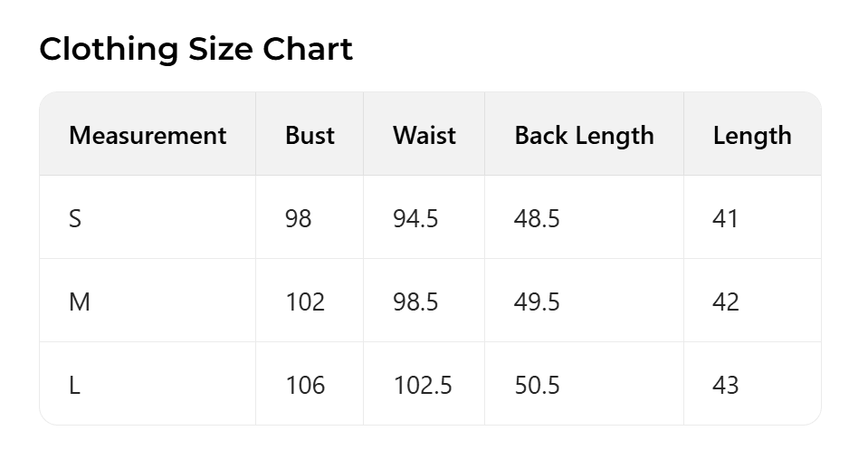Viewport: 868px width, 450px height.
Task: Select the L size row label
Action: click(75, 386)
